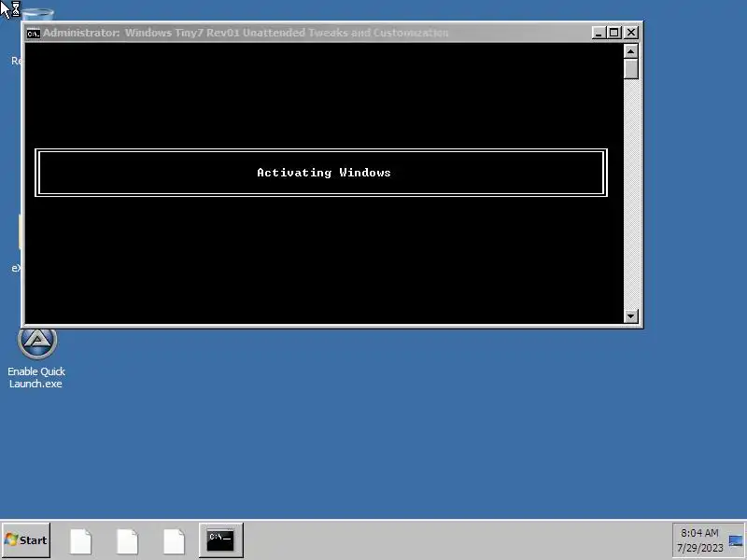Open the first blank file taskbar icon

tap(80, 541)
